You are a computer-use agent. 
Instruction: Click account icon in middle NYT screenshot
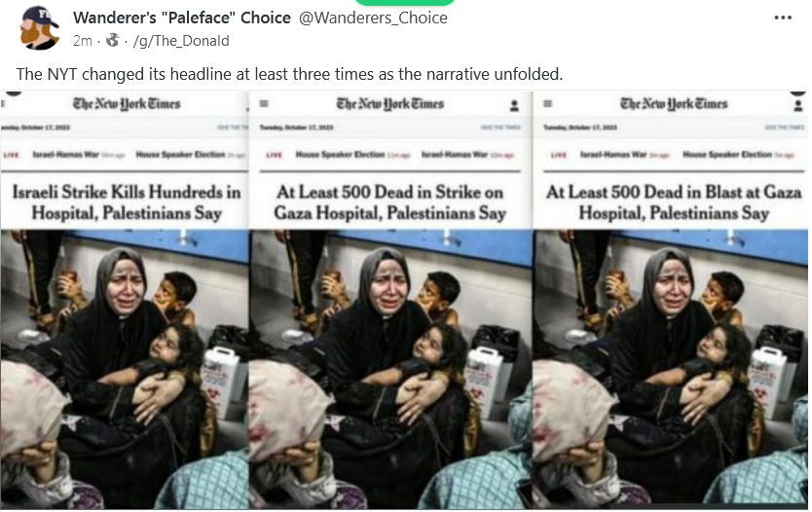tap(514, 105)
